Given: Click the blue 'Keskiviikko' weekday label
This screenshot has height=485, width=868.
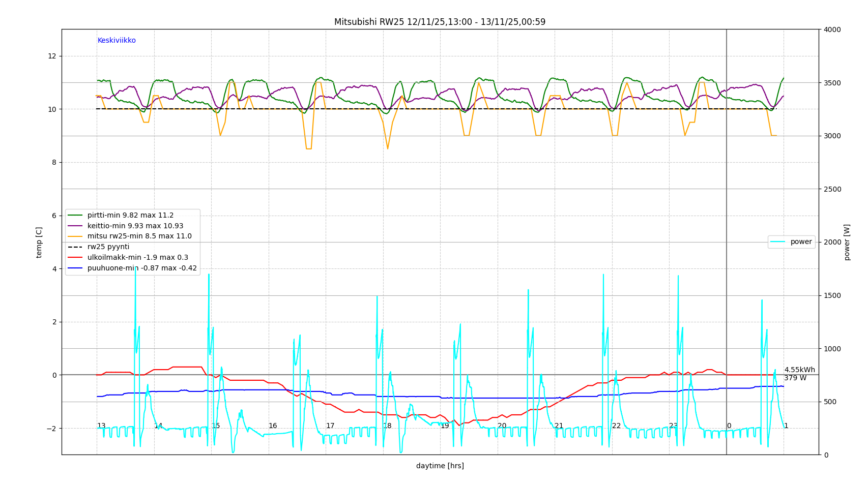Looking at the screenshot, I should pyautogui.click(x=117, y=41).
